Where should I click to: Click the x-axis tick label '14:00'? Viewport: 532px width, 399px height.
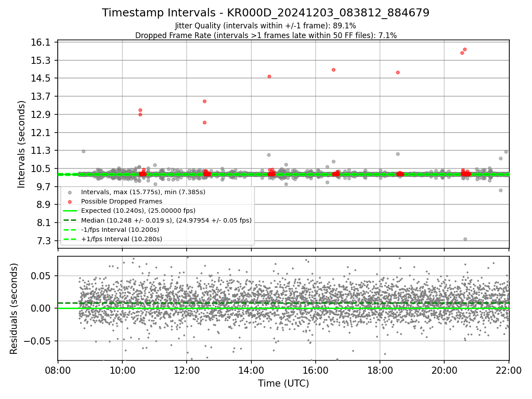click(251, 370)
